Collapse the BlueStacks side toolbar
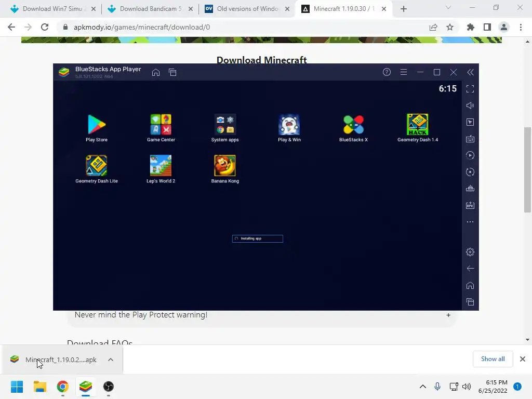Viewport: 532px width, 399px height. [470, 72]
